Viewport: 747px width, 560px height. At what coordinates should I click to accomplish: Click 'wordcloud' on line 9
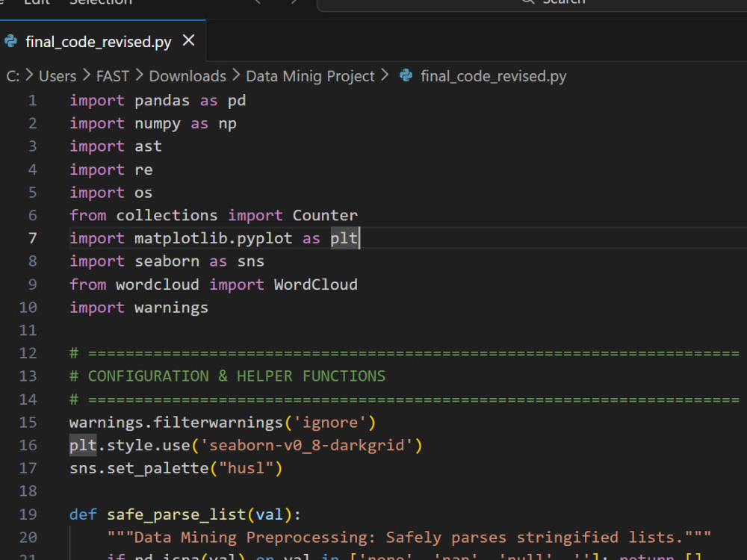(x=157, y=284)
